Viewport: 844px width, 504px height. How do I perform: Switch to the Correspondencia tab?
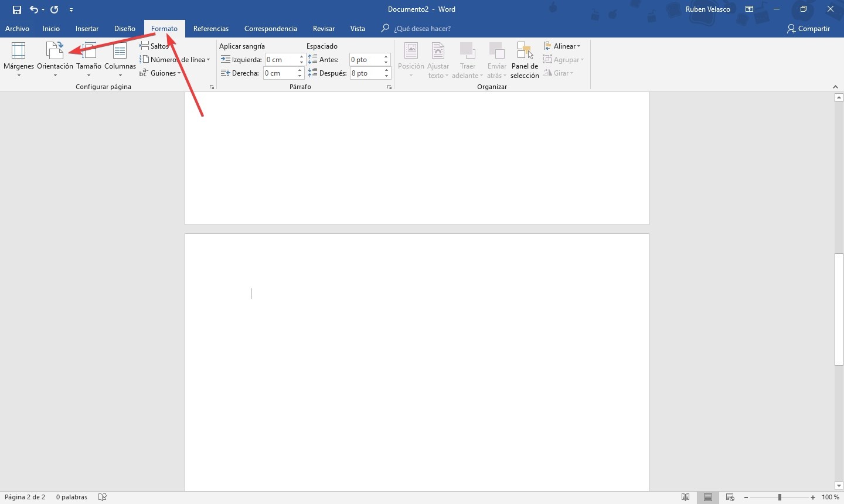point(271,28)
